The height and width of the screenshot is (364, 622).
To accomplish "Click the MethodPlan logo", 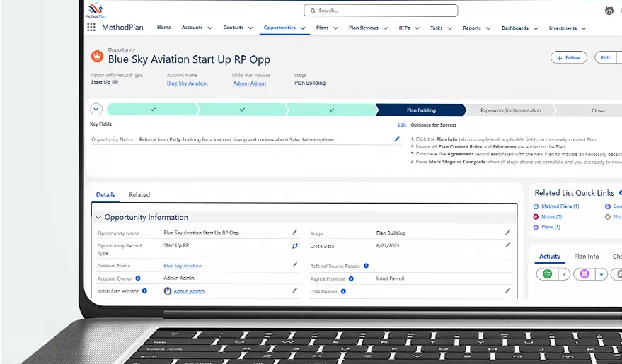I will coord(96,11).
